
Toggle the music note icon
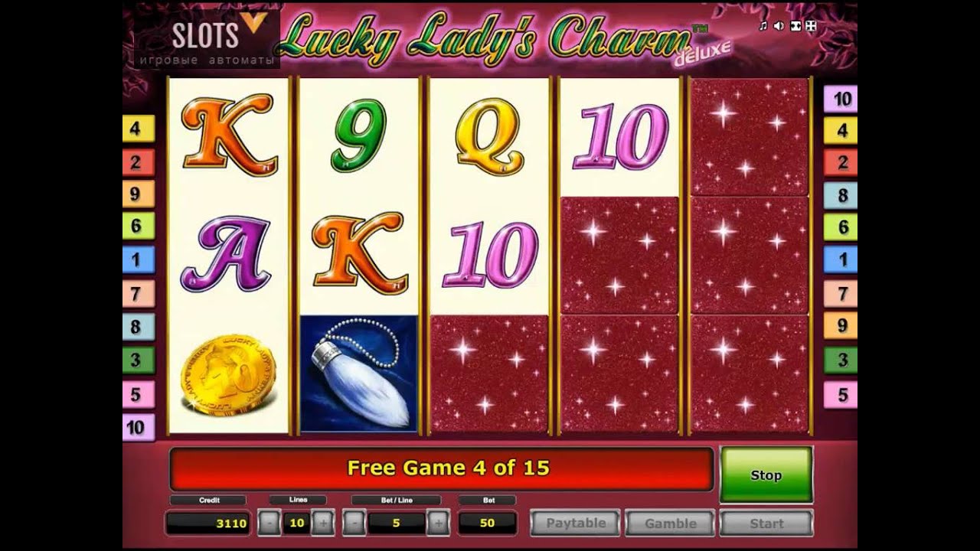pos(763,26)
